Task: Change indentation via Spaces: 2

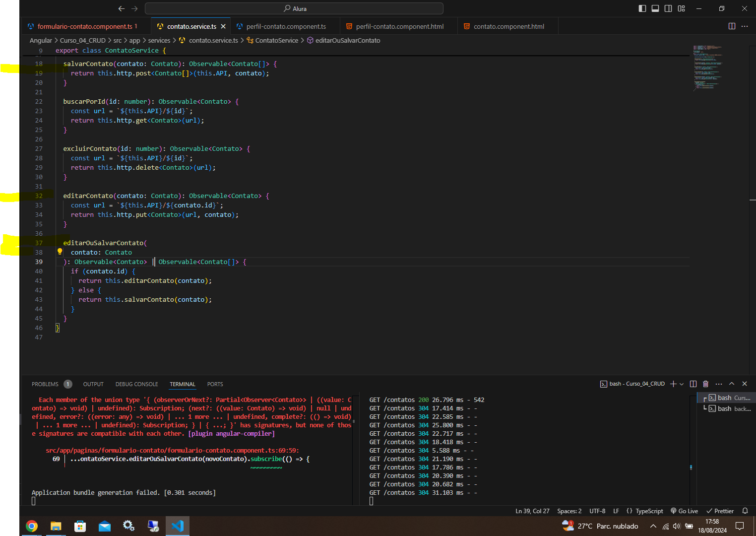Action: pos(569,511)
